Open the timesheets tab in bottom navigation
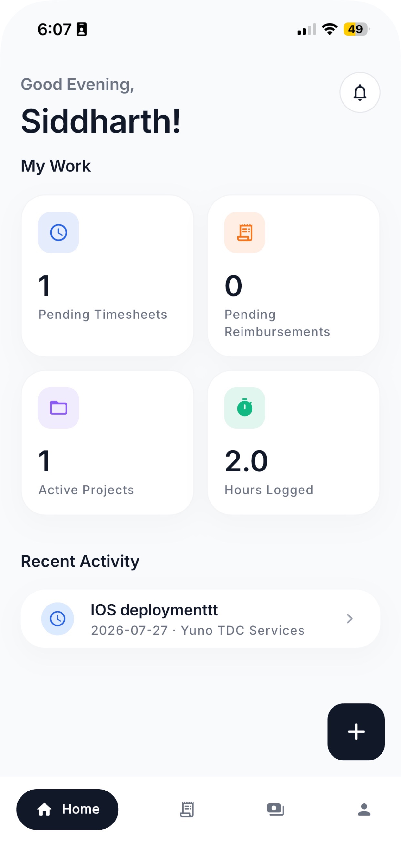This screenshot has height=868, width=401. 187,809
